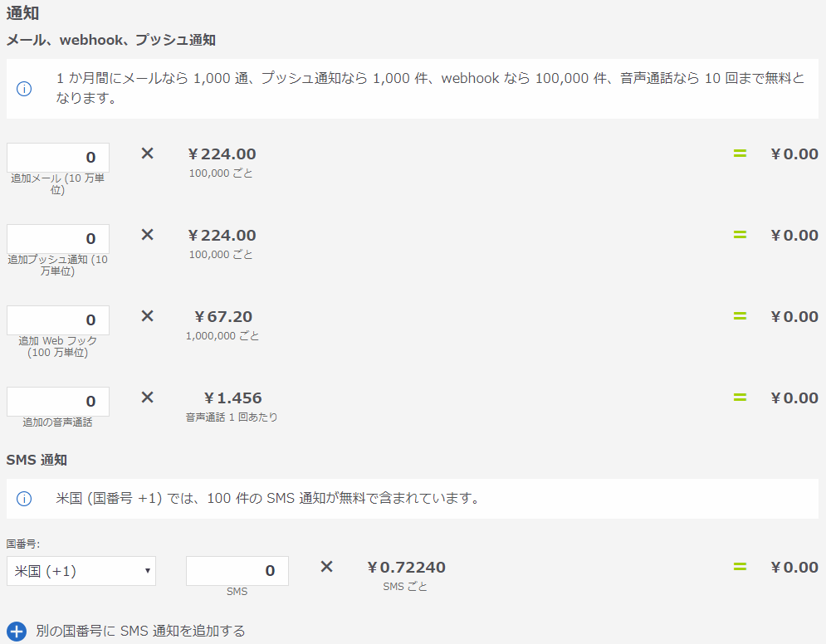Click the blue plus icon to add SMS country
Screen dimensions: 826x644
(17, 631)
